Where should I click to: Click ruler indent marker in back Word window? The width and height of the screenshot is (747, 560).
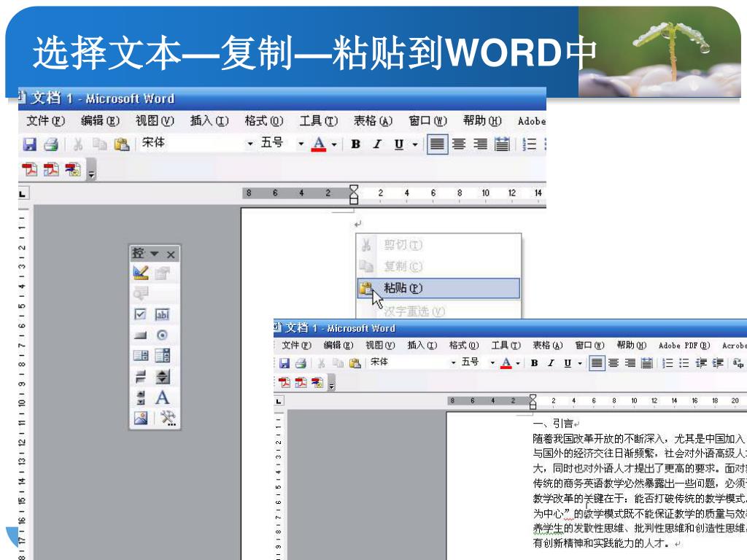[x=354, y=194]
